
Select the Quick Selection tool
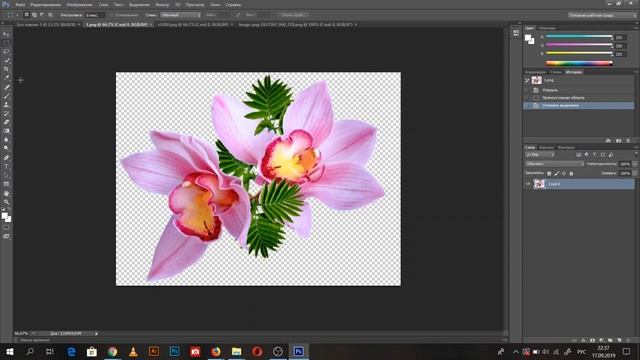(x=6, y=60)
